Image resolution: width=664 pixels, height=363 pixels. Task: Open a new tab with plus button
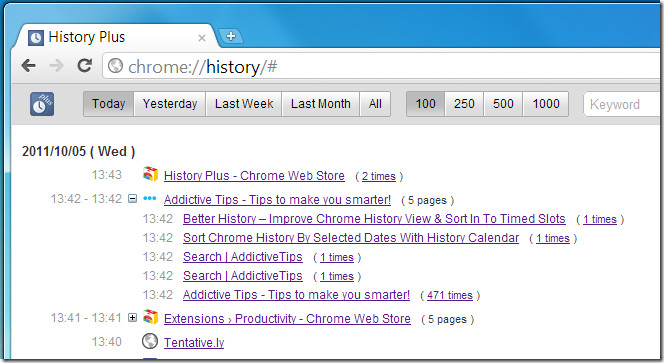point(231,36)
